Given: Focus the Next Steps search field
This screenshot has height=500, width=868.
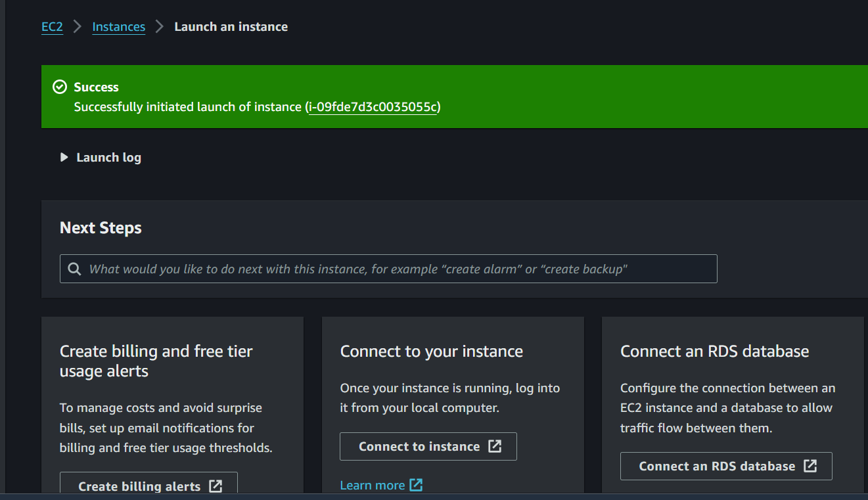Looking at the screenshot, I should point(388,269).
